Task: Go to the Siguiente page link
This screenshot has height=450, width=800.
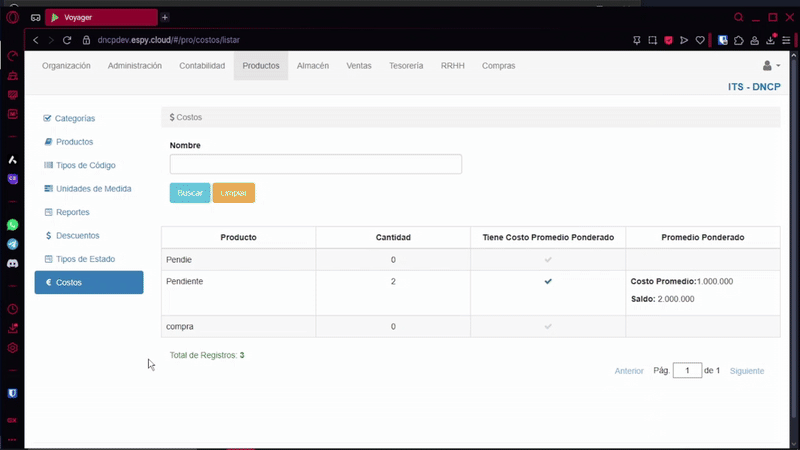Action: pyautogui.click(x=746, y=371)
